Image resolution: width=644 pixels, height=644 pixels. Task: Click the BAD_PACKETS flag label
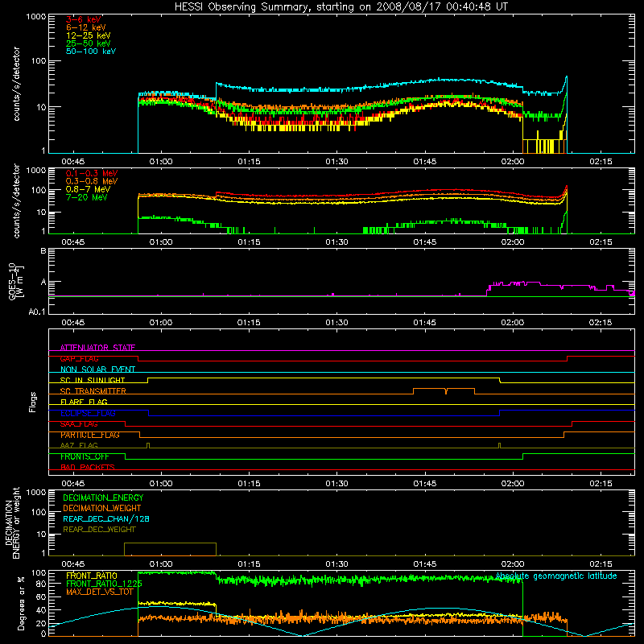88,467
